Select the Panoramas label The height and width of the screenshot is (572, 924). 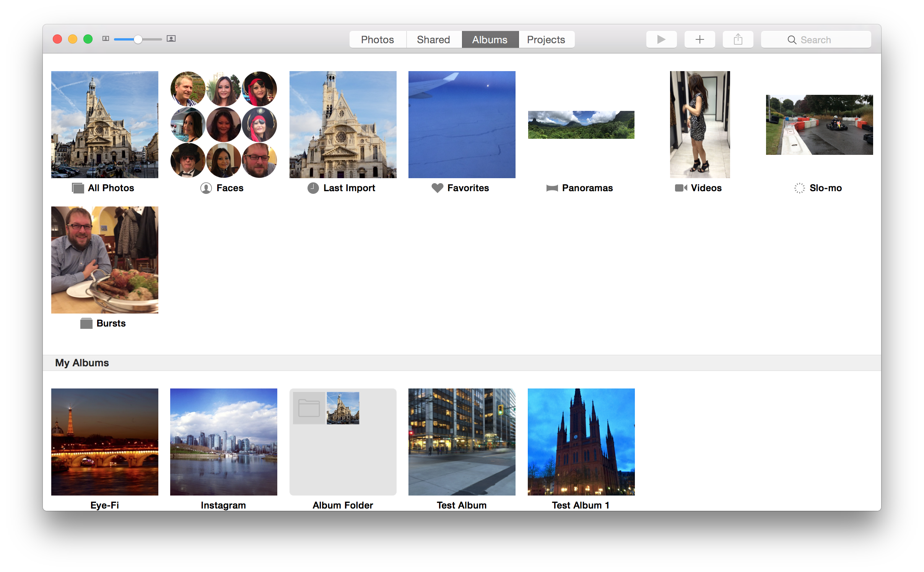click(x=587, y=188)
